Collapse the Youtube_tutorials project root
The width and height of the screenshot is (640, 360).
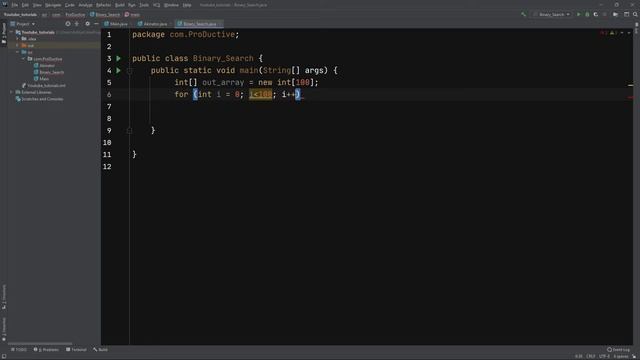[12, 32]
